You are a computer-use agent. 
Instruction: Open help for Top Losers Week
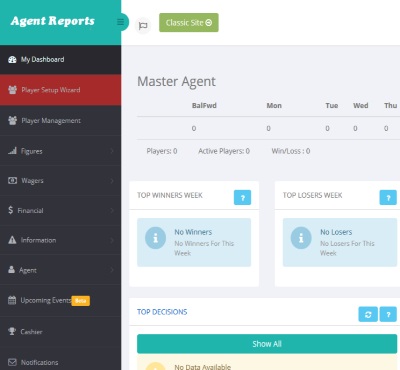coord(388,198)
